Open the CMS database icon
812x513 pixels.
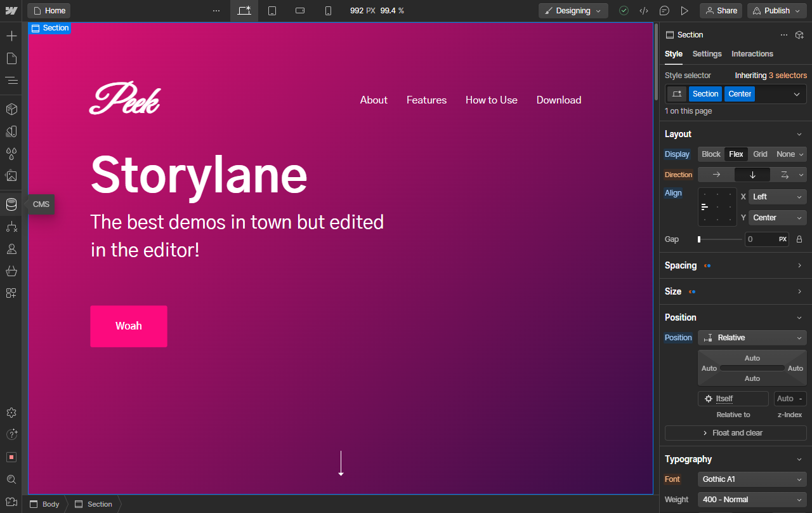pos(11,204)
